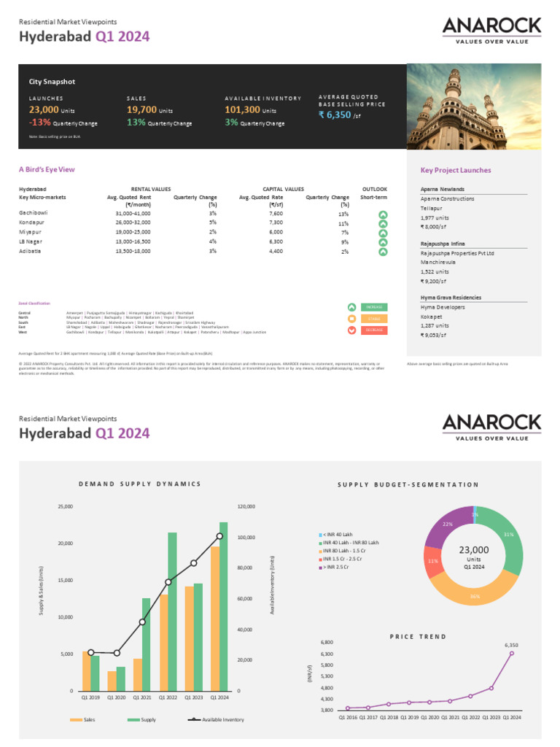The height and width of the screenshot is (747, 560).
Task: Click the green Supply legend swatch
Action: (x=134, y=720)
